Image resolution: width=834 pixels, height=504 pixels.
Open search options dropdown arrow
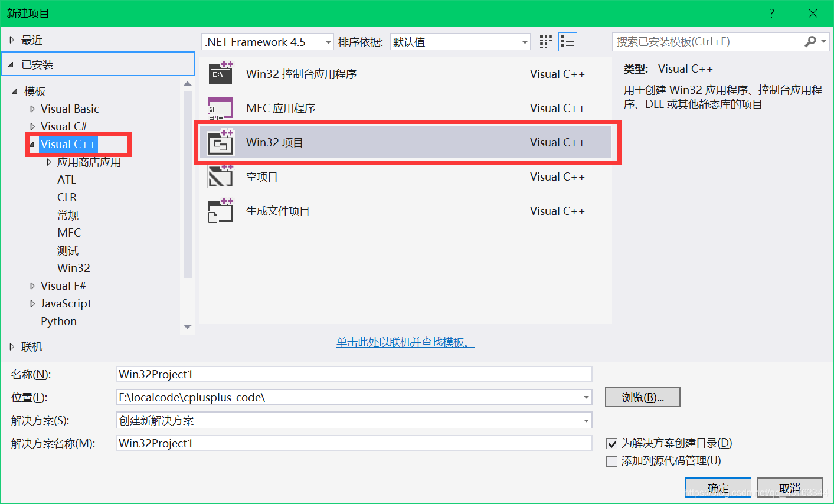tap(823, 41)
